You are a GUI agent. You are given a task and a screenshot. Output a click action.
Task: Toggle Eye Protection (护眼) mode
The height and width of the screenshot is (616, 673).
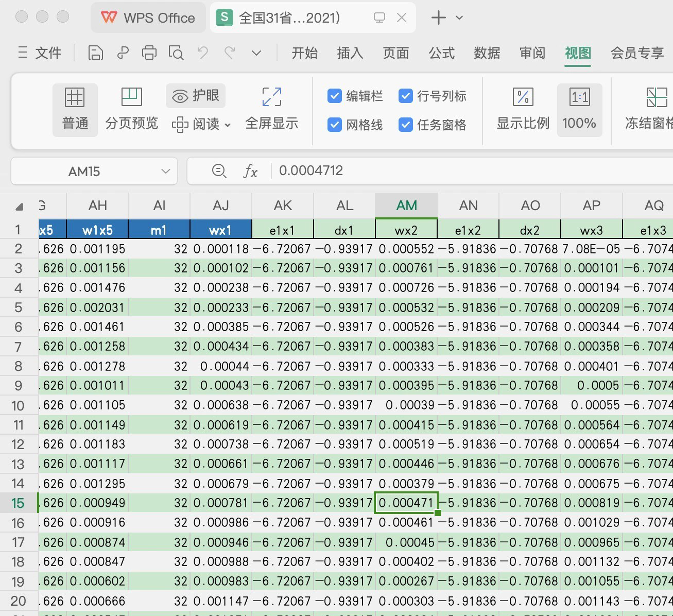coord(196,96)
